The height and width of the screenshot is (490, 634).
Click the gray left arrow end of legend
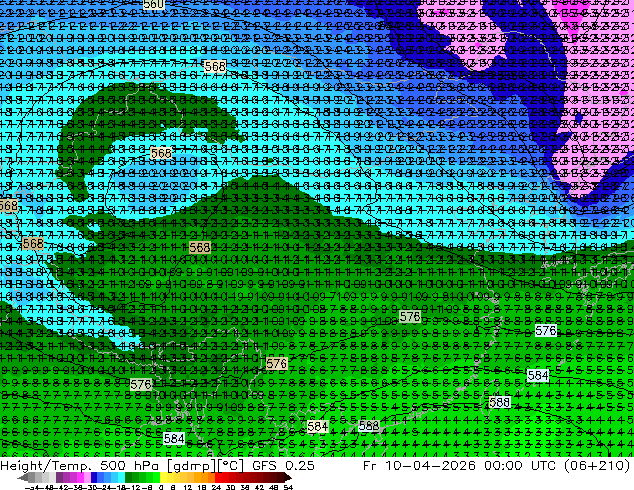tap(23, 477)
